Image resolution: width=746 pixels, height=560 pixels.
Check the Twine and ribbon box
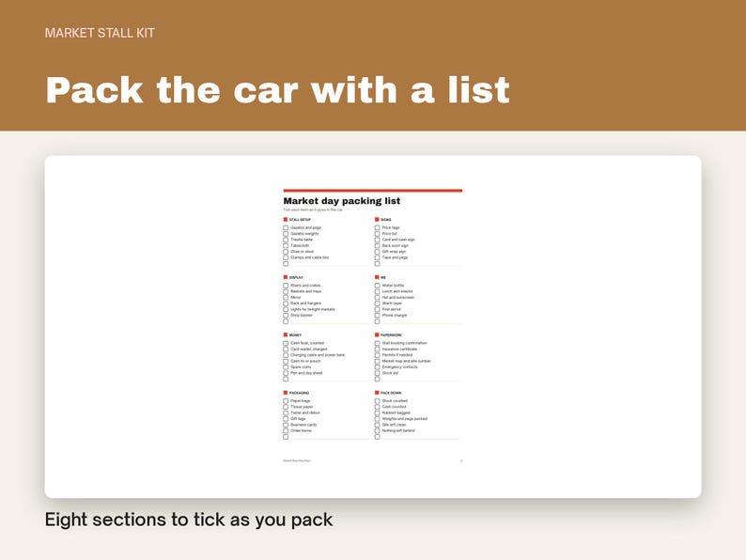[x=286, y=413]
